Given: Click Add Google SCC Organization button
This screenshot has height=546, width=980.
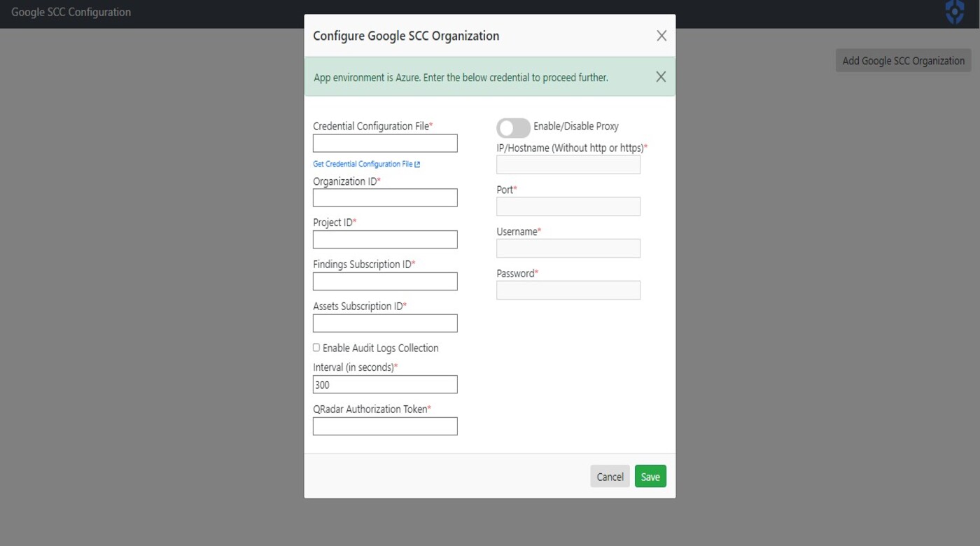Looking at the screenshot, I should pyautogui.click(x=903, y=60).
